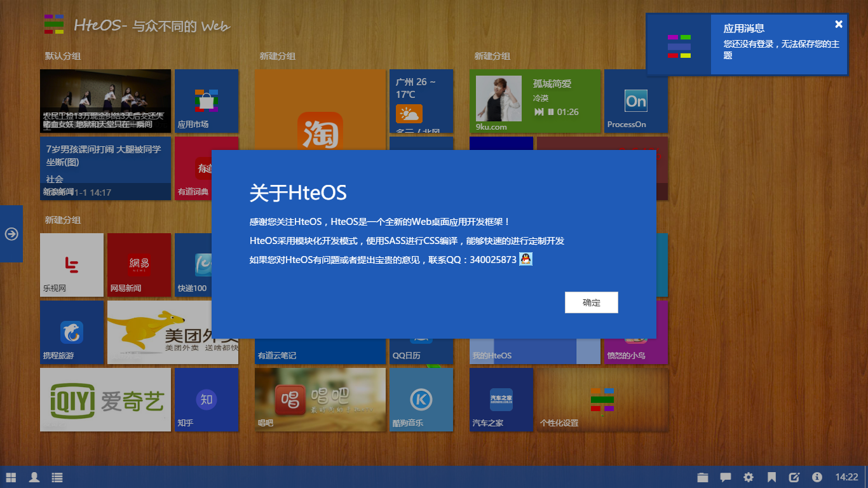
Task: Click 确定 to close the About dialog
Action: pos(591,302)
